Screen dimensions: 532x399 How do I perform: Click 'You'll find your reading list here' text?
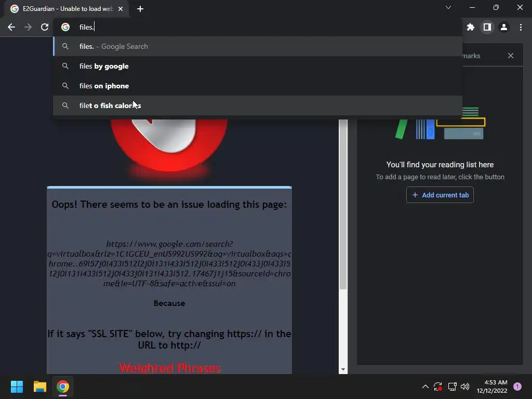(440, 165)
